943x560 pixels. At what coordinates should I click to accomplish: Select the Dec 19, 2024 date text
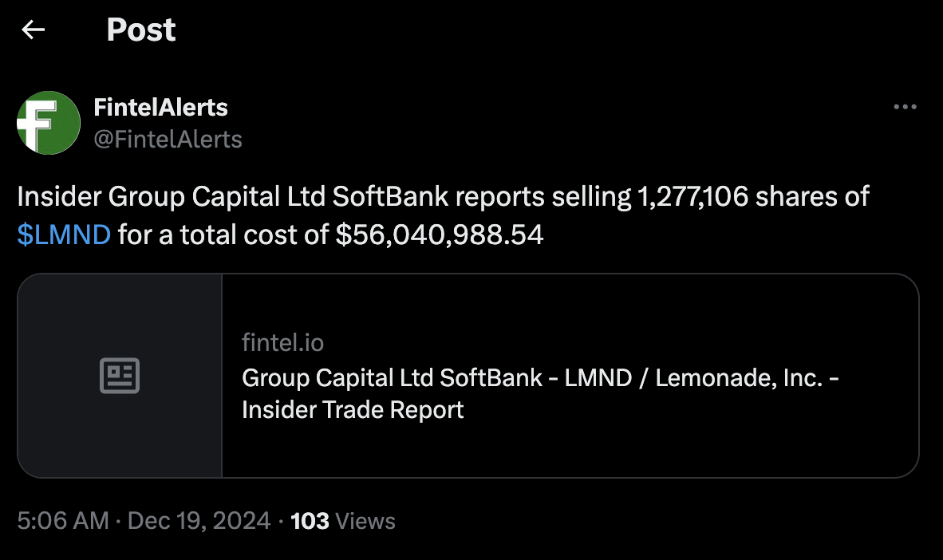[198, 520]
